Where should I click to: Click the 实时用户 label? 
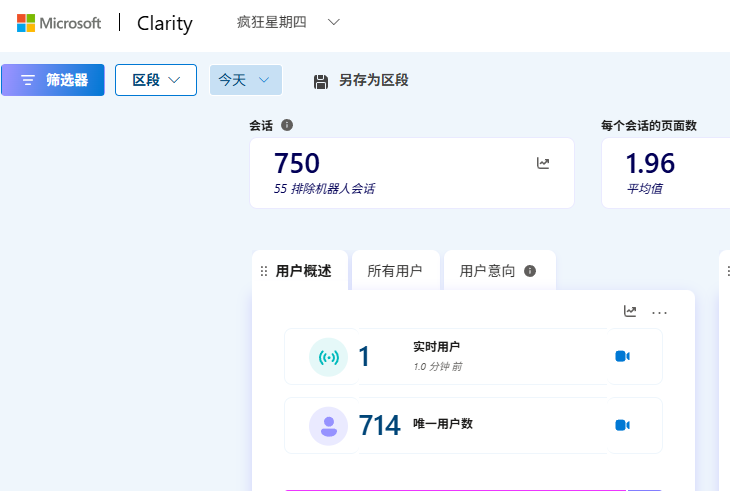(436, 346)
